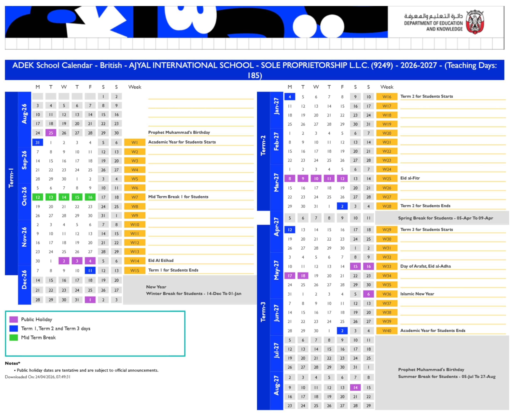
Task: Select the Sep-26 month label
Action: (x=24, y=160)
